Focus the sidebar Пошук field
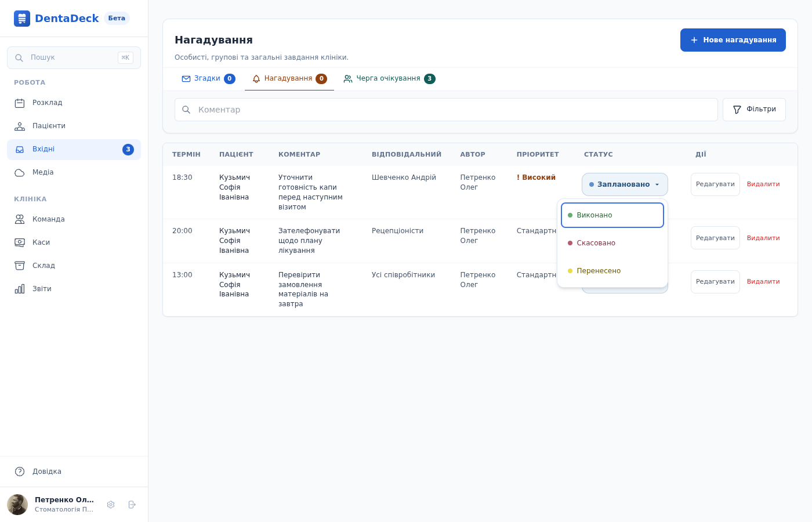The image size is (812, 522). (74, 57)
